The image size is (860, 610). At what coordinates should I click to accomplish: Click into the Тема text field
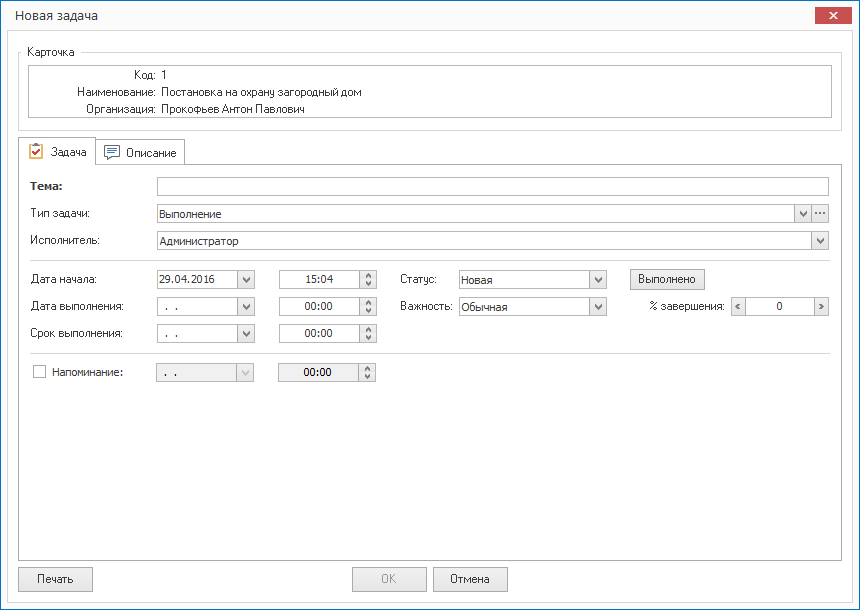coord(493,187)
